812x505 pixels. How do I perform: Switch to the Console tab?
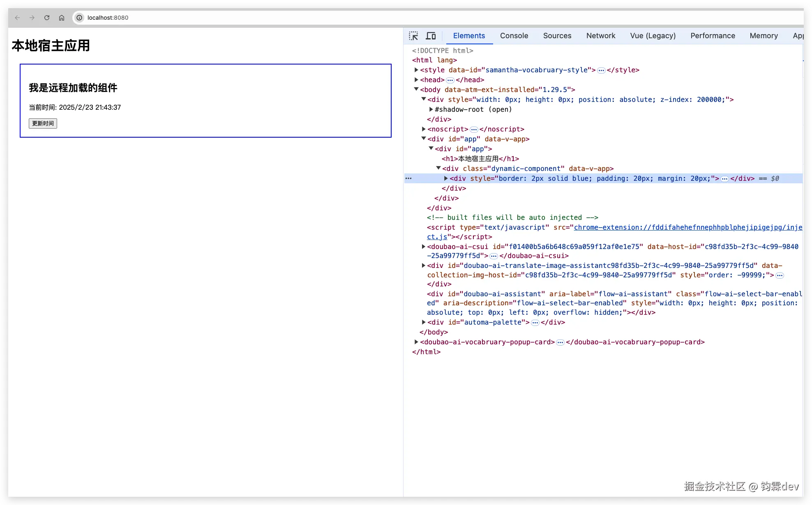514,36
